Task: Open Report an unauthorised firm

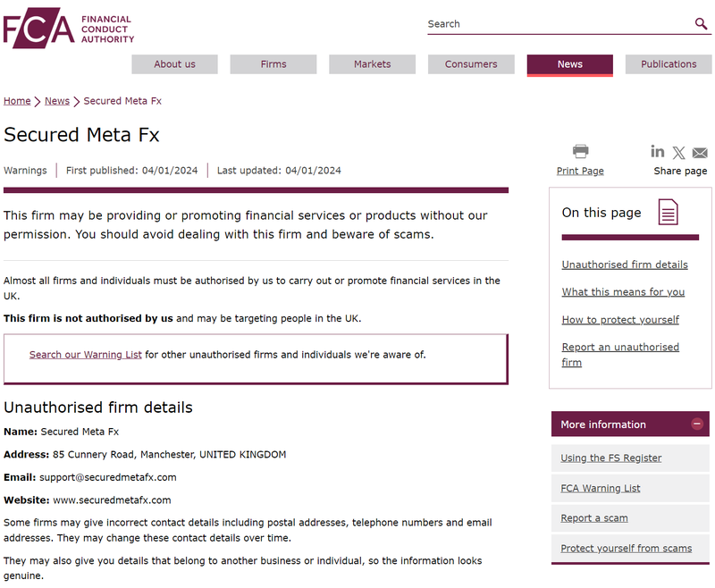Action: pos(620,347)
